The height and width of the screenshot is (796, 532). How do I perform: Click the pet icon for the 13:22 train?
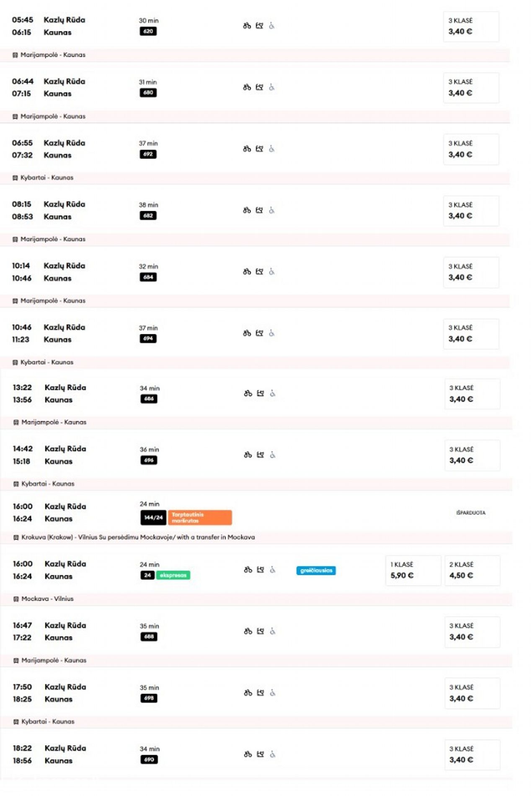point(260,393)
